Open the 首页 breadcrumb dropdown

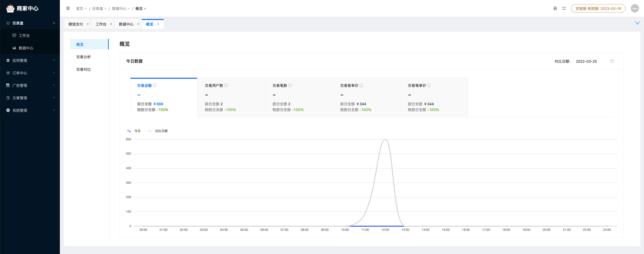point(81,9)
